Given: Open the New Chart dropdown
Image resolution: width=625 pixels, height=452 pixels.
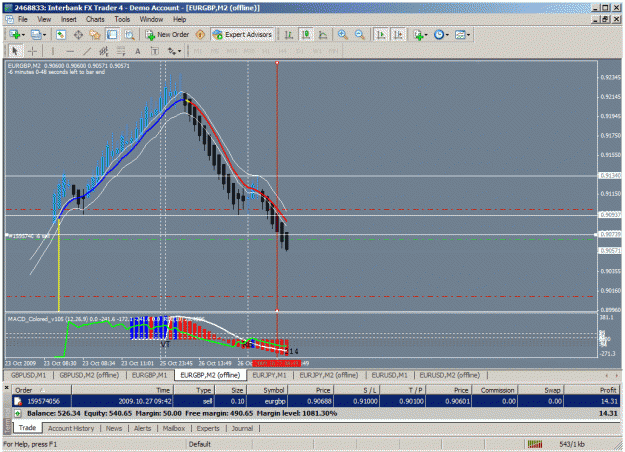Looking at the screenshot, I should tap(17, 35).
